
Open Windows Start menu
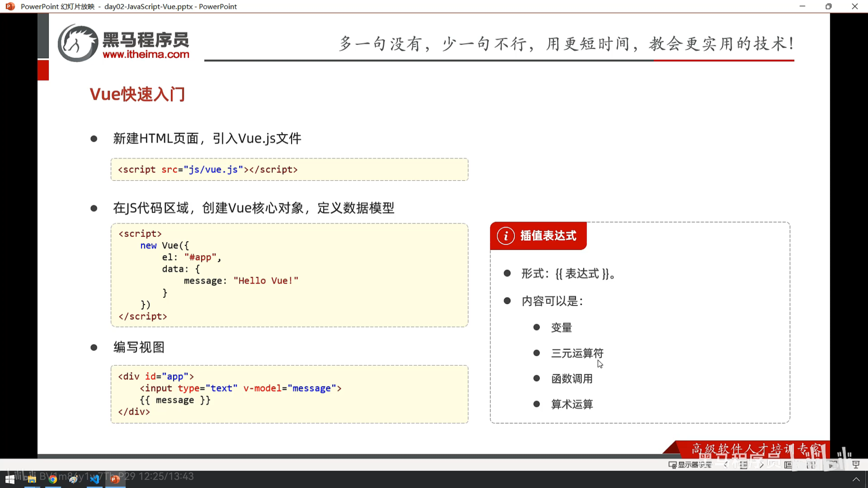(10, 479)
